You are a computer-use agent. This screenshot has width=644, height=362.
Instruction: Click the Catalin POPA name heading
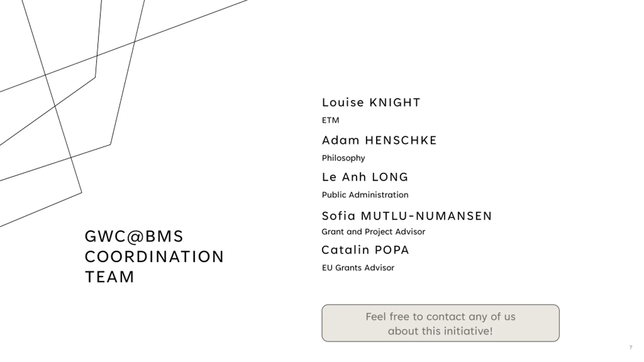pyautogui.click(x=365, y=250)
